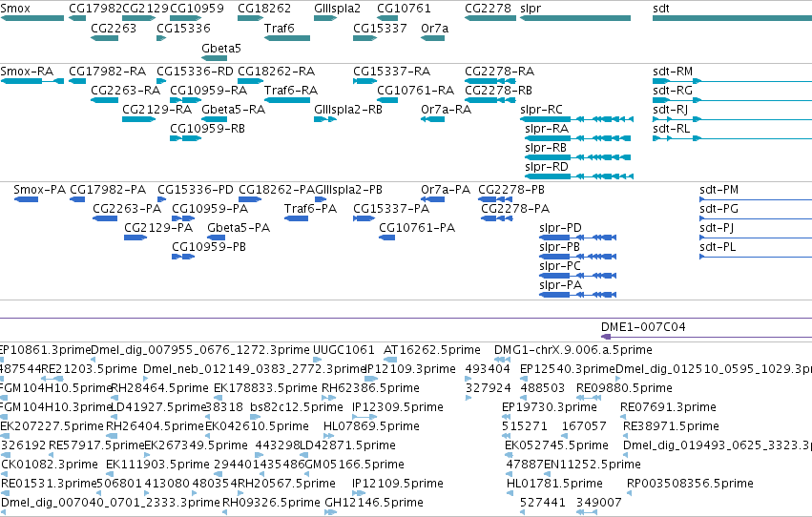This screenshot has height=517, width=812.
Task: Select the CG17982-PA protein
Action: 77,199
